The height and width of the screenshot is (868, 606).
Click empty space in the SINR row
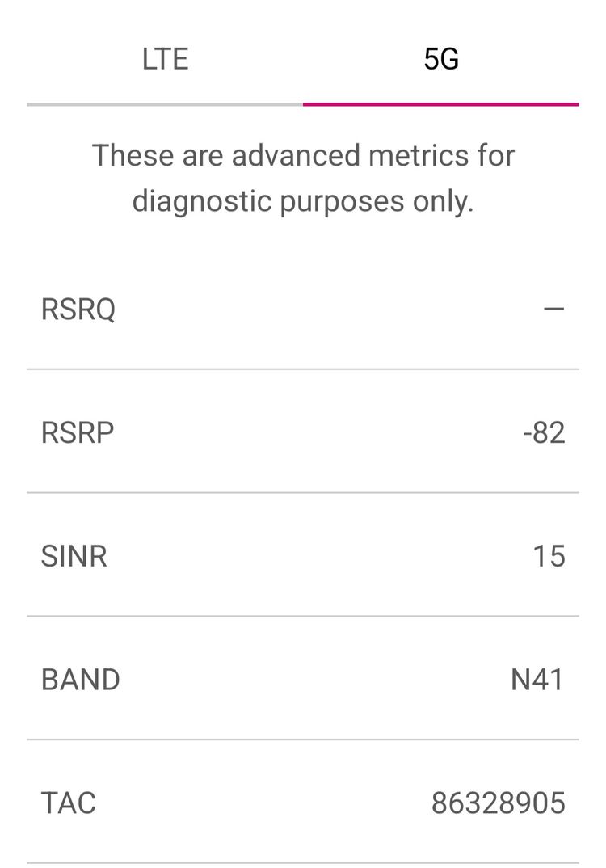pos(318,556)
